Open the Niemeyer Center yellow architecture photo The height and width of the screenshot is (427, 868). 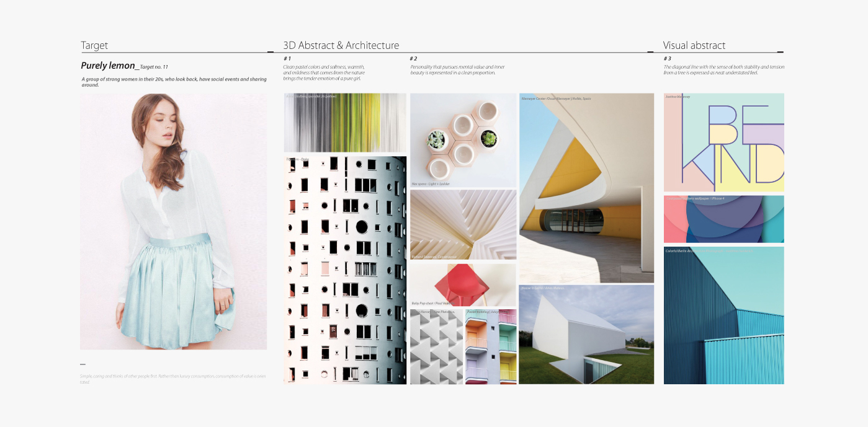(x=586, y=188)
